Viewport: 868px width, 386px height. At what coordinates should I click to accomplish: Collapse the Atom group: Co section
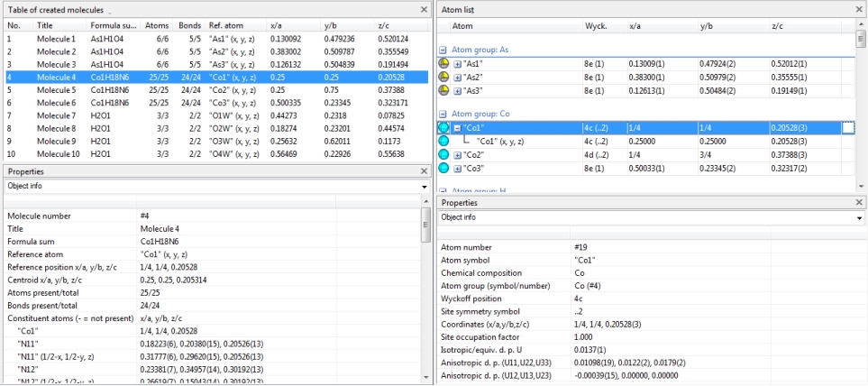click(x=443, y=115)
